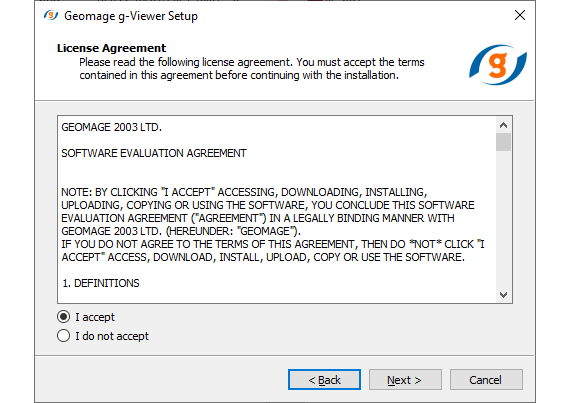Go back with the < Back button
This screenshot has height=403, width=570.
coord(324,380)
